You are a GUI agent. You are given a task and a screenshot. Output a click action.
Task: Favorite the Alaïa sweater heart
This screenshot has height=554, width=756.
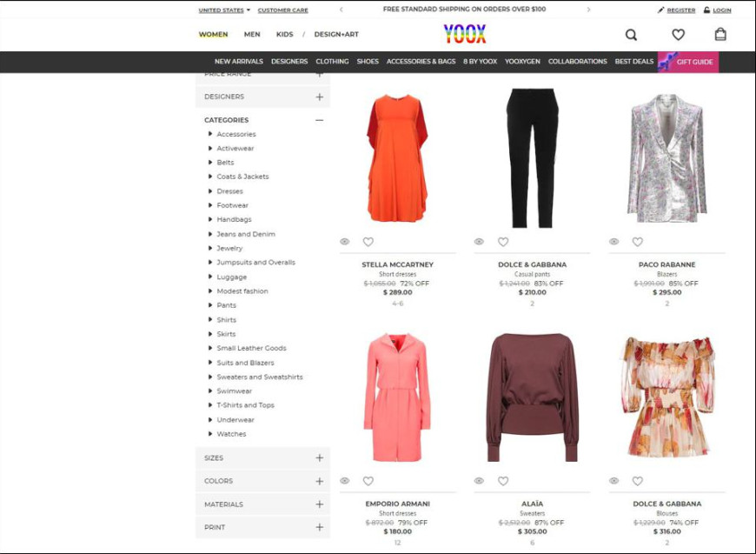[x=503, y=481]
